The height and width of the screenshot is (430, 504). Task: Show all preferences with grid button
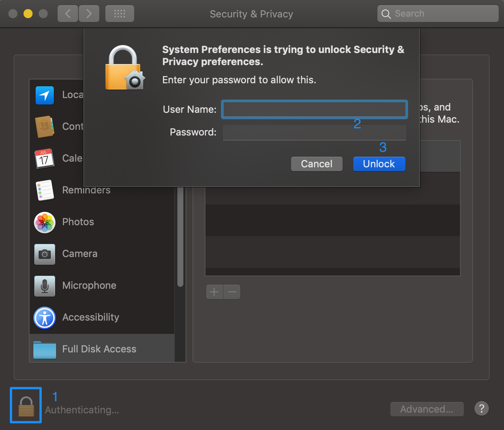point(120,14)
